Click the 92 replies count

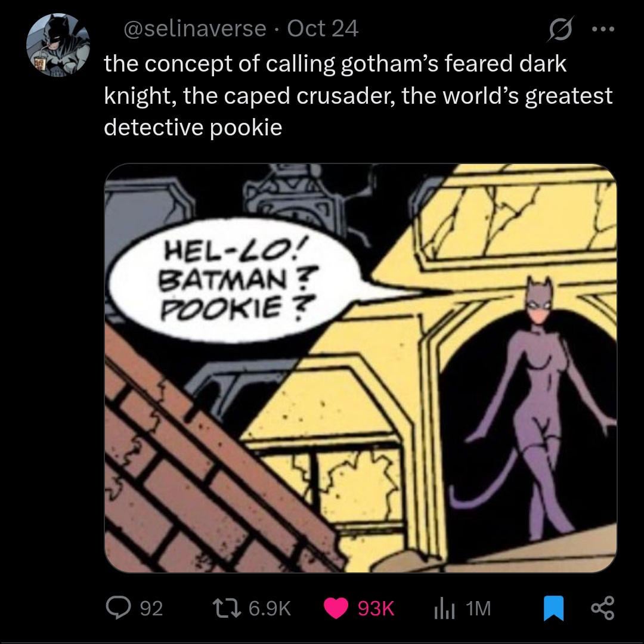point(150,608)
